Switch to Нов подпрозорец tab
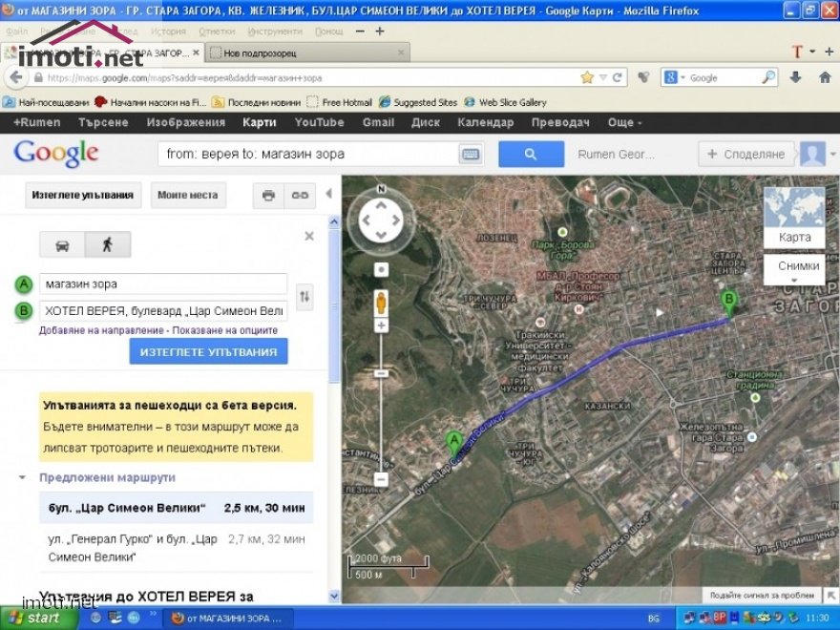The height and width of the screenshot is (630, 840). [x=307, y=53]
